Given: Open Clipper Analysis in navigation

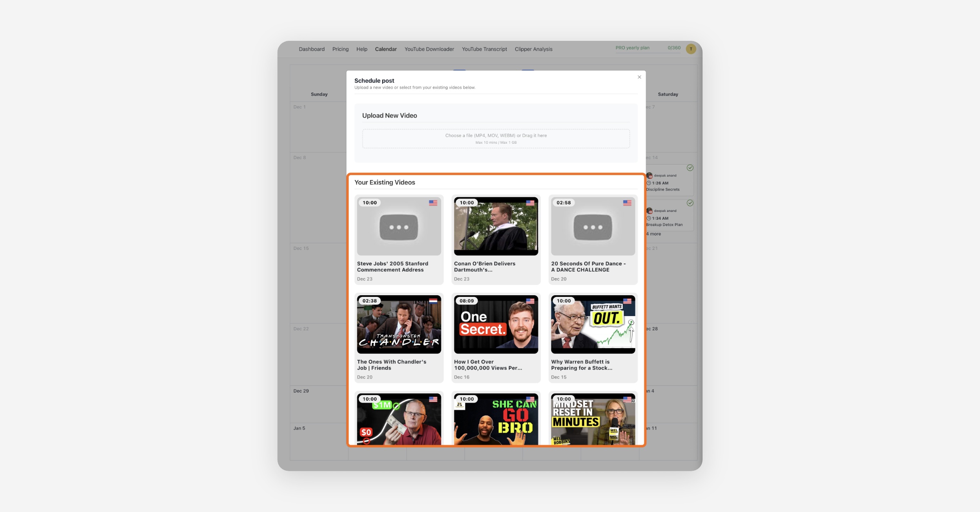Looking at the screenshot, I should [533, 49].
